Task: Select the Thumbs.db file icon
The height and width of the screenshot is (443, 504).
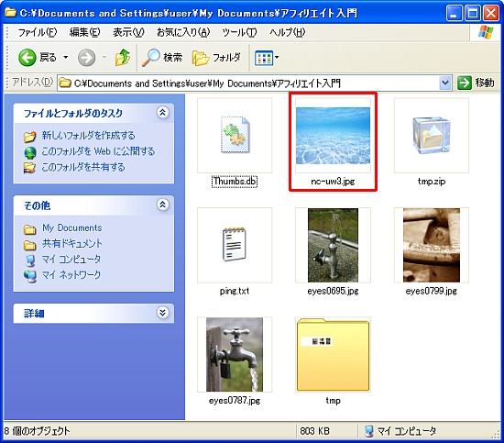Action: click(x=235, y=135)
